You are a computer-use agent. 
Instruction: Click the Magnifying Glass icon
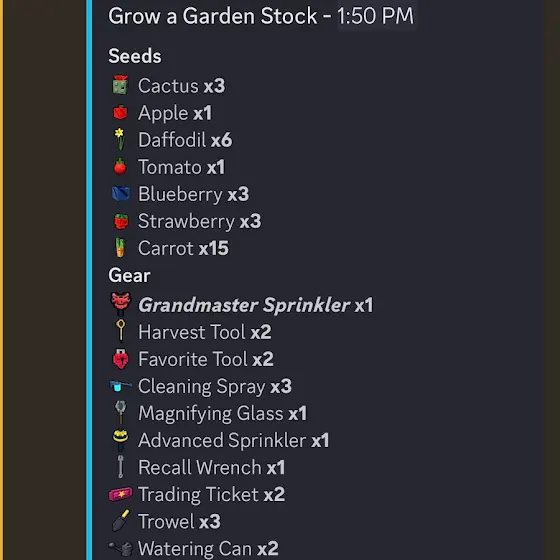[x=121, y=412]
